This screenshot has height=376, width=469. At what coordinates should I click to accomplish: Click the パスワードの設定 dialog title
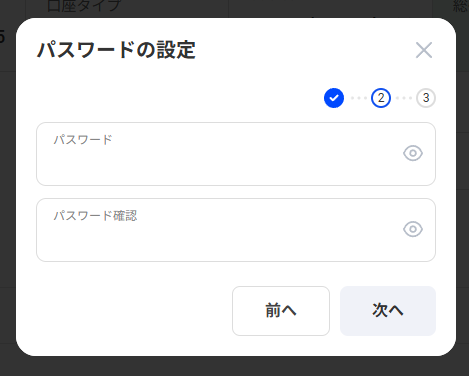coord(116,50)
